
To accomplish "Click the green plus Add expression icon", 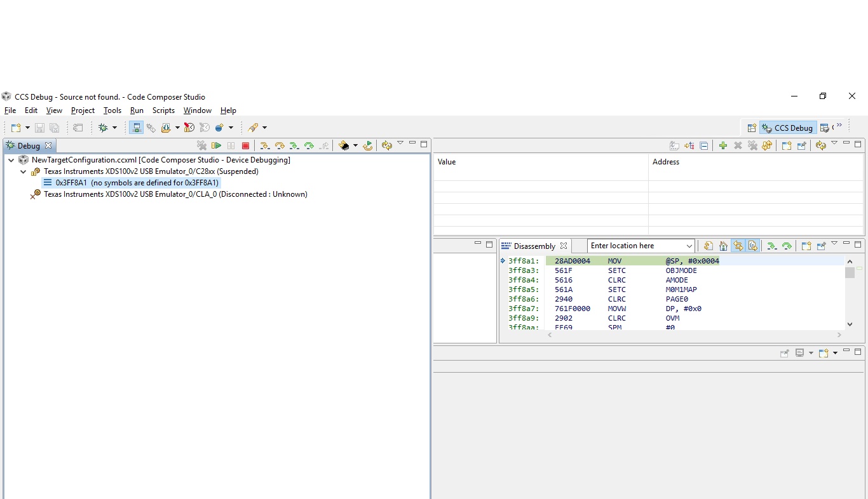I will (x=723, y=145).
